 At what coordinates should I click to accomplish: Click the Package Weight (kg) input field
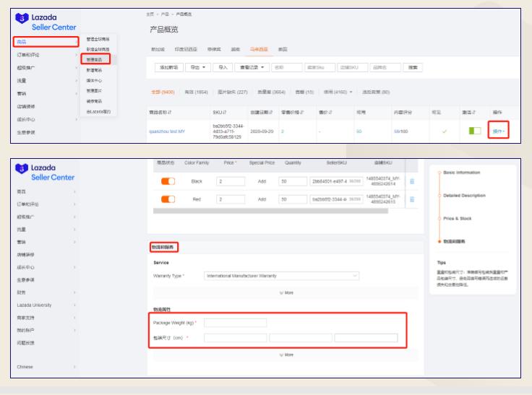235,322
